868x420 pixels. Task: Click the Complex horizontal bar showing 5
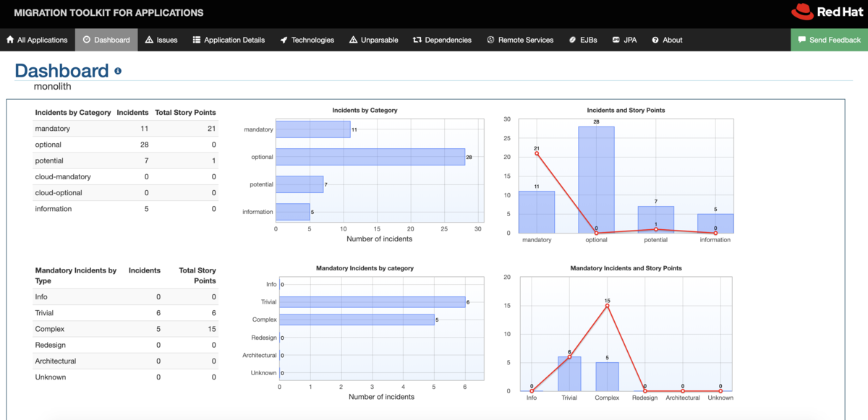pyautogui.click(x=357, y=320)
